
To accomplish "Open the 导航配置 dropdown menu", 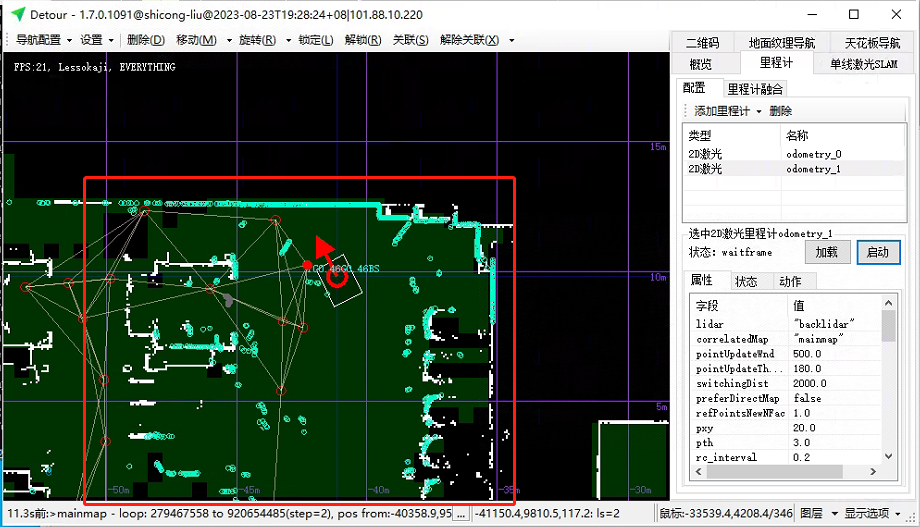I will tap(43, 40).
